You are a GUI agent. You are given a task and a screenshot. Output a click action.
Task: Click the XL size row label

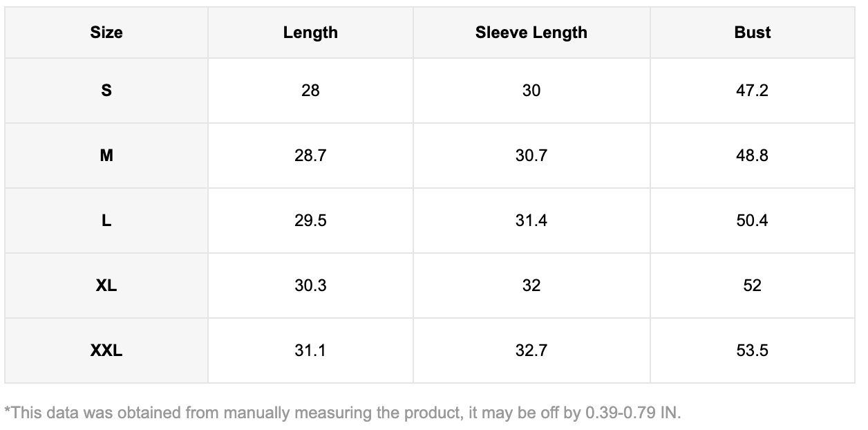106,286
